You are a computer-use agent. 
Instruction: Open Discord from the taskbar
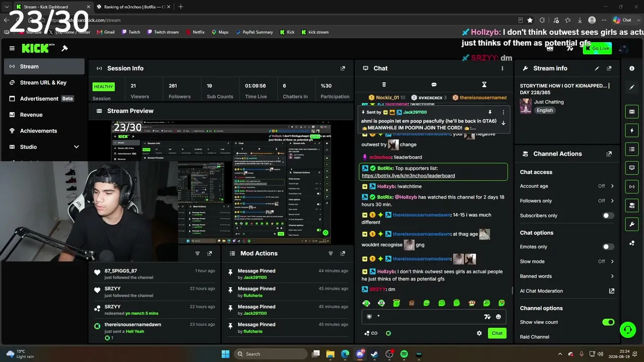coord(360,354)
